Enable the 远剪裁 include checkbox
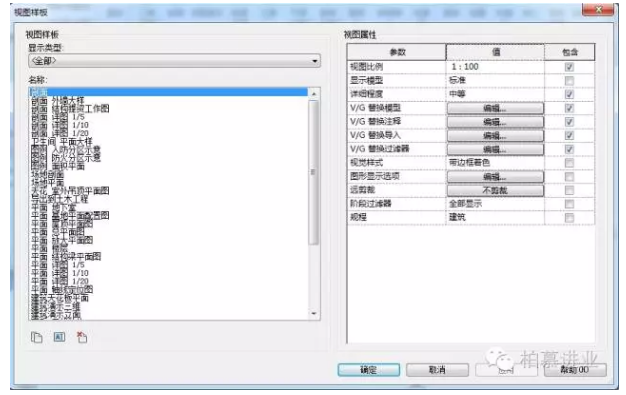Viewport: 626px width, 395px height. (x=569, y=190)
